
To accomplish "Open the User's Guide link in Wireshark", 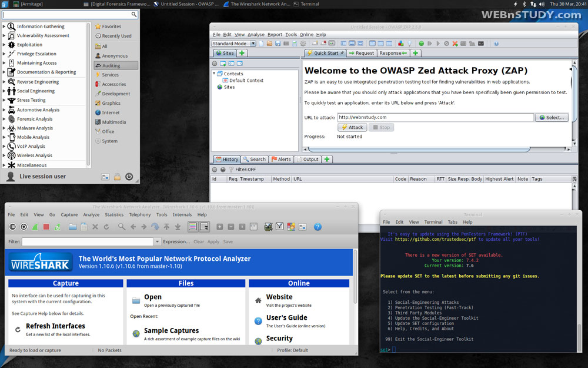I will tap(286, 318).
